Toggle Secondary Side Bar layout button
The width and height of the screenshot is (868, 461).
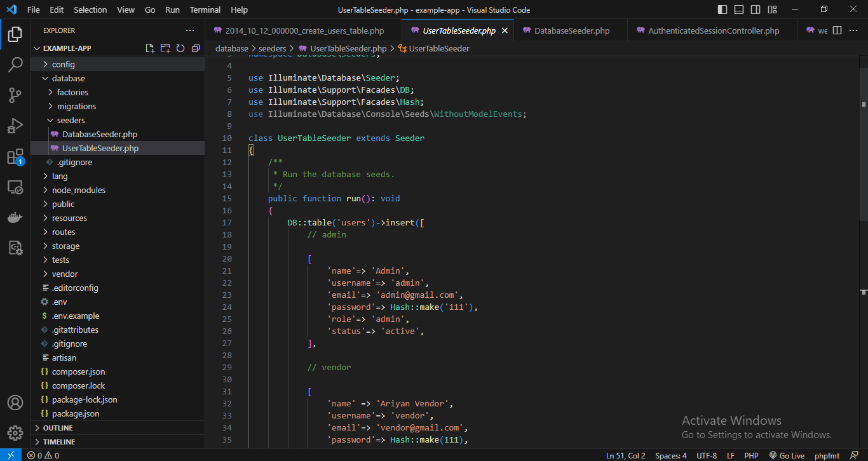point(756,10)
